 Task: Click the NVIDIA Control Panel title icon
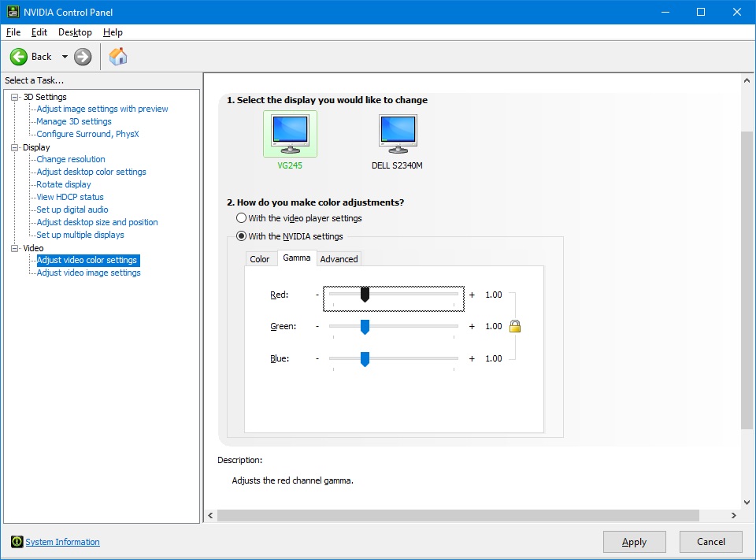tap(12, 12)
